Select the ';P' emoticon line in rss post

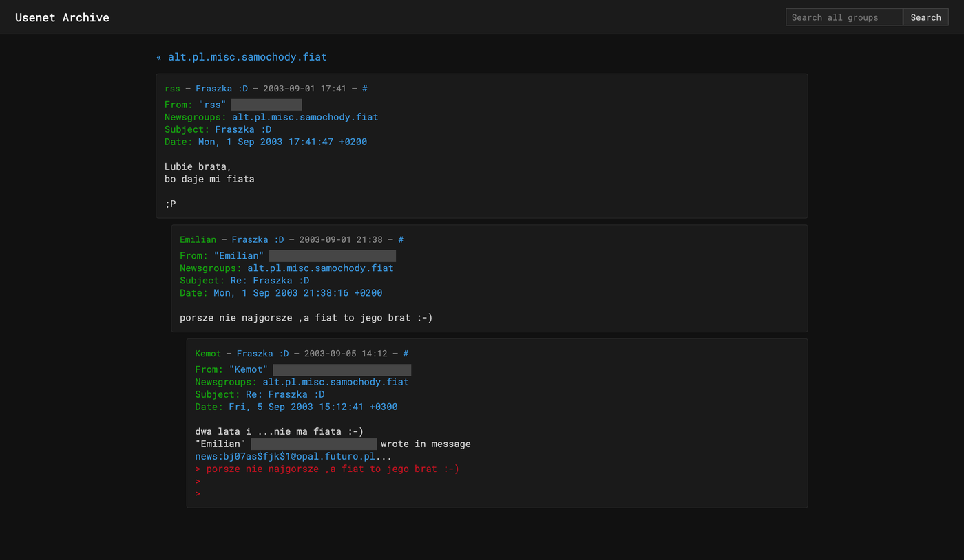[x=170, y=204]
